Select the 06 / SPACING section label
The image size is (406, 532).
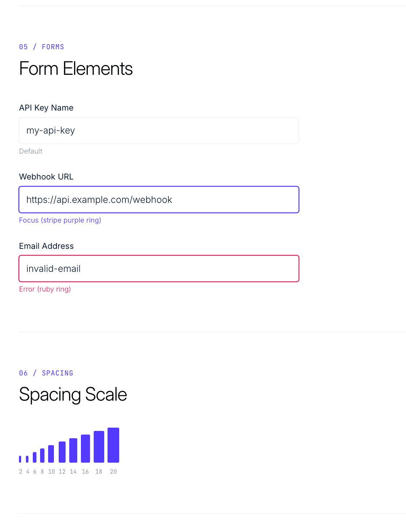46,373
